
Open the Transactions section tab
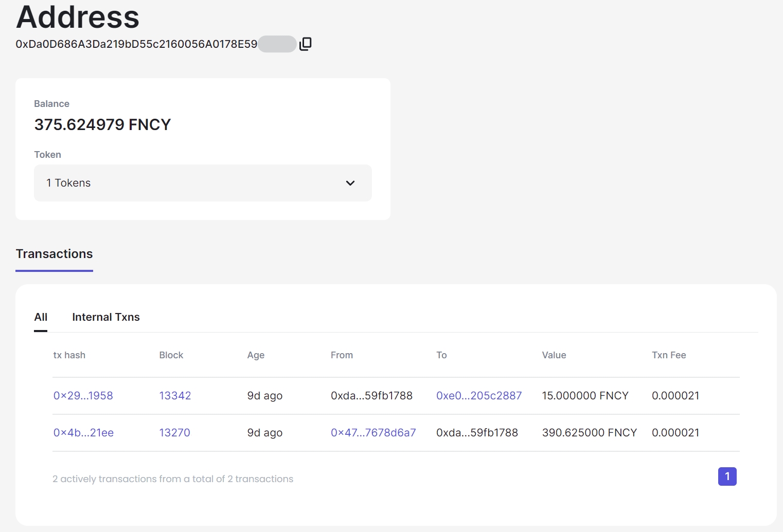click(54, 254)
